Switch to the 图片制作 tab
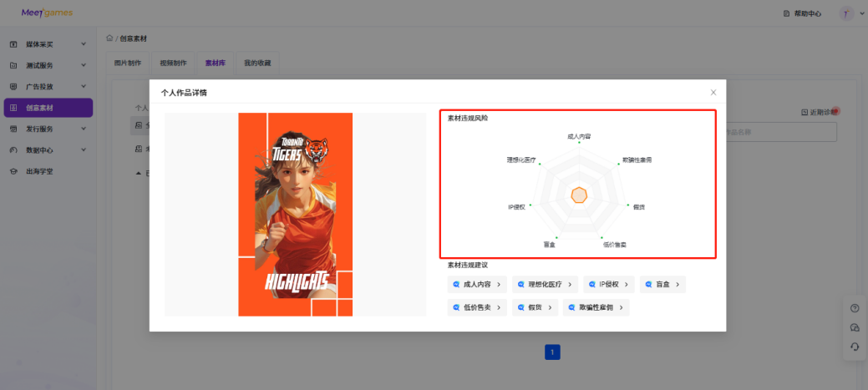Viewport: 868px width, 390px height. click(x=128, y=63)
